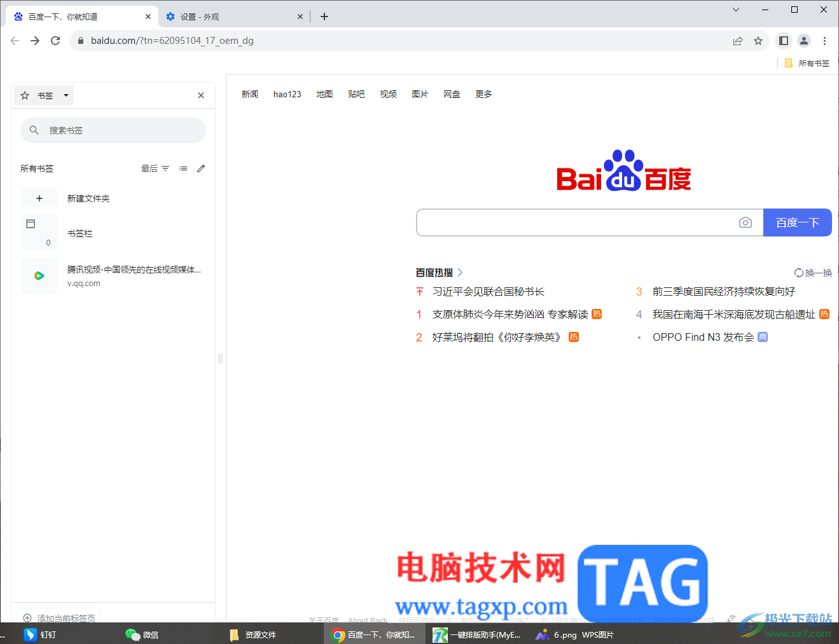
Task: Switch to Chrome 百度一下 taskbar item
Action: pos(374,634)
